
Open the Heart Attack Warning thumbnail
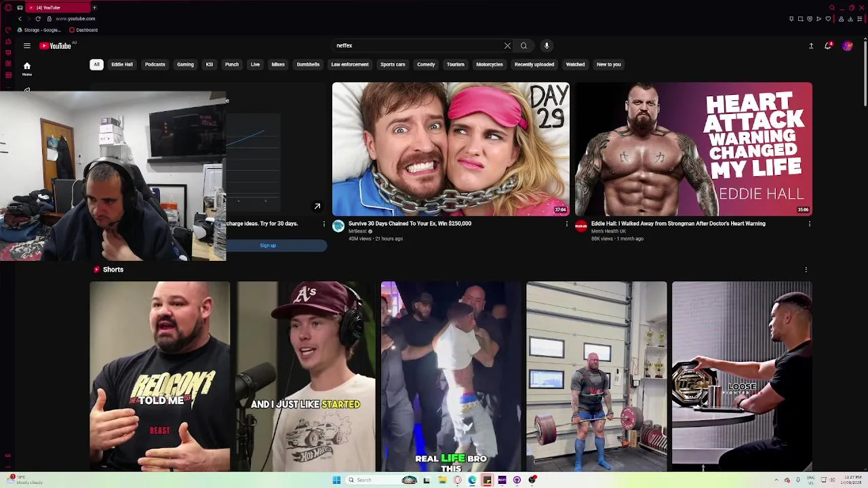pyautogui.click(x=694, y=149)
